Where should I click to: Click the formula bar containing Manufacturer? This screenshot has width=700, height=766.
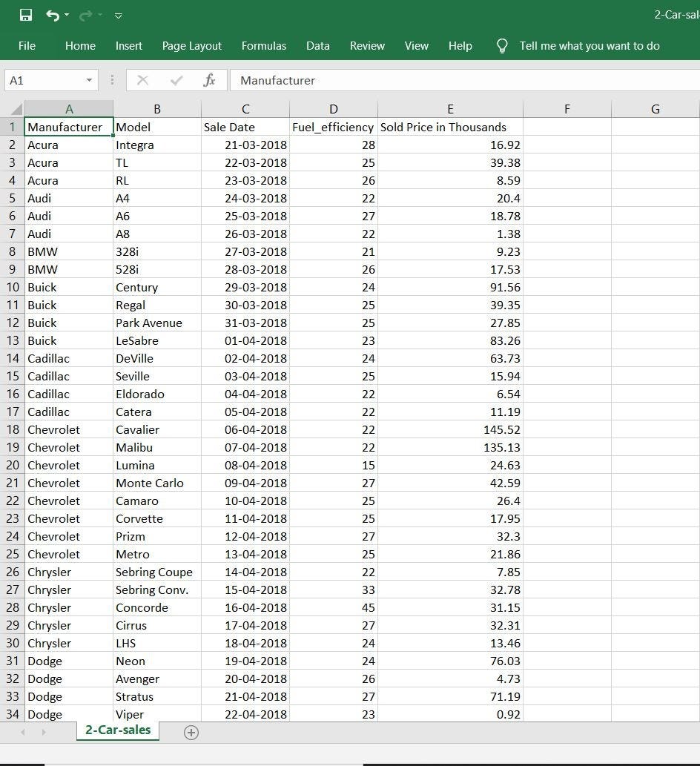point(464,80)
